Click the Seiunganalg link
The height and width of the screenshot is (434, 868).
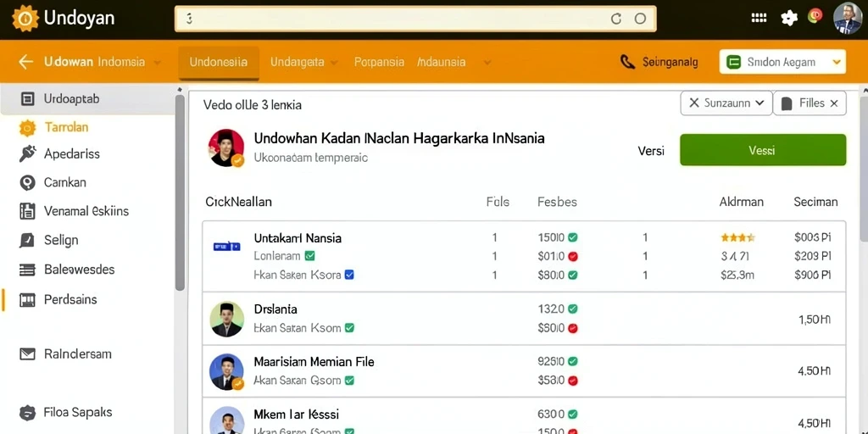pyautogui.click(x=670, y=62)
